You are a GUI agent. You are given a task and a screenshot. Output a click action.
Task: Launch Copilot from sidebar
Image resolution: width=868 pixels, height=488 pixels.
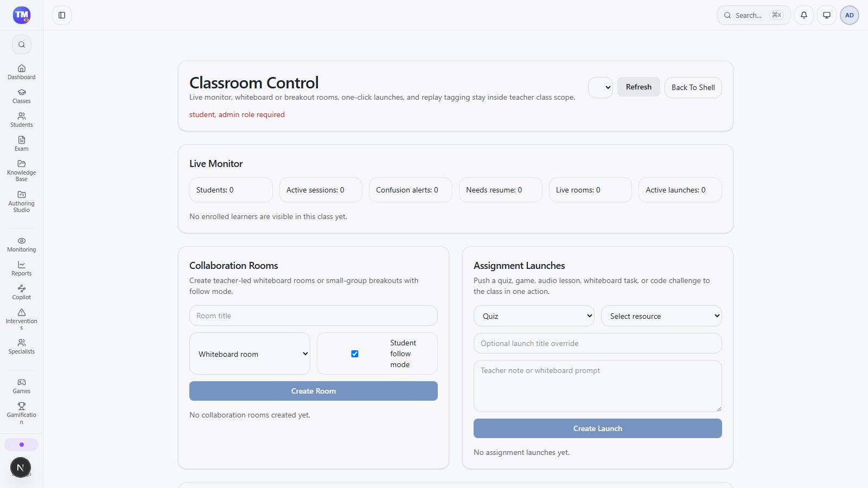22,292
